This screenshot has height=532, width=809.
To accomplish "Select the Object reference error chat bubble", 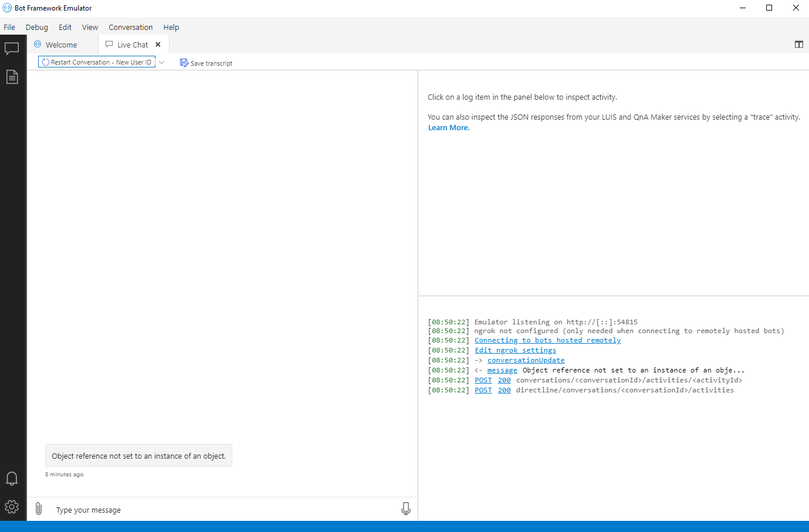I will click(x=138, y=456).
